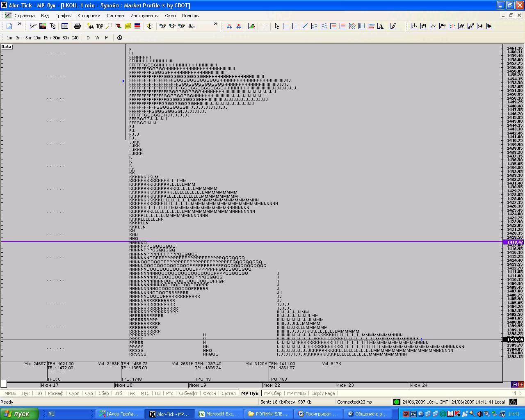Expand the first toolbar overflow chevron

[x=19, y=25]
